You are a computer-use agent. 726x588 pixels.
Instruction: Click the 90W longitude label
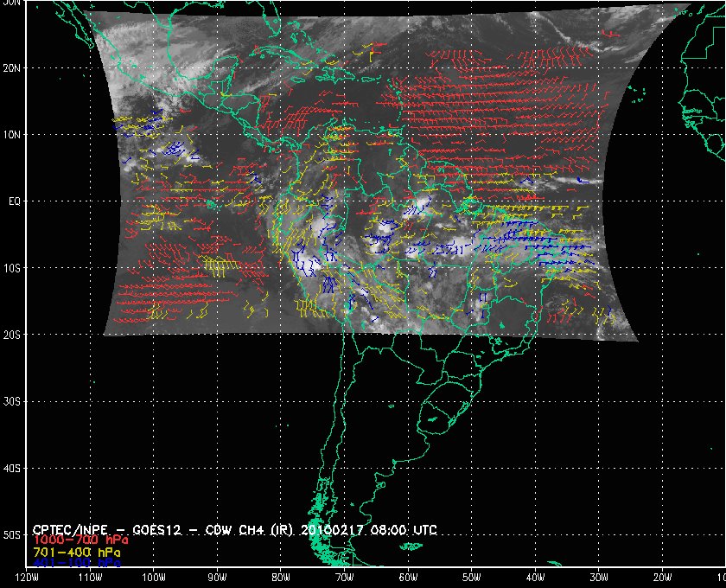(x=217, y=578)
